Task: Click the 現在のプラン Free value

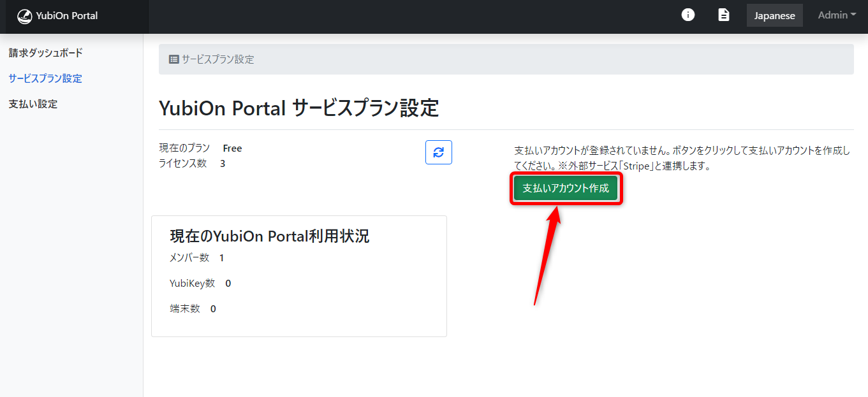Action: (x=232, y=148)
